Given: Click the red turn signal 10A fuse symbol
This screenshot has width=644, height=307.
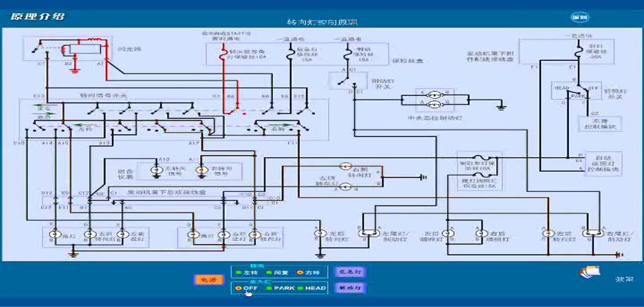Looking at the screenshot, I should [224, 53].
